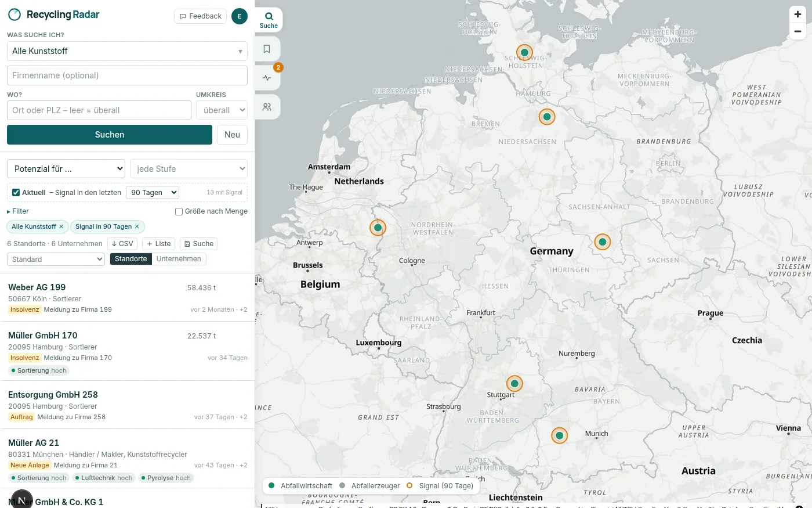Change the 90 Tagen signal period dropdown
Screen dimensions: 812x508
153,193
